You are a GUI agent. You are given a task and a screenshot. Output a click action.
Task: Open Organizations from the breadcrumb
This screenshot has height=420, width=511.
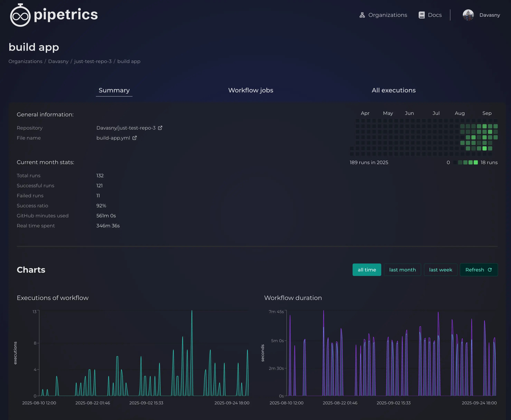(25, 61)
